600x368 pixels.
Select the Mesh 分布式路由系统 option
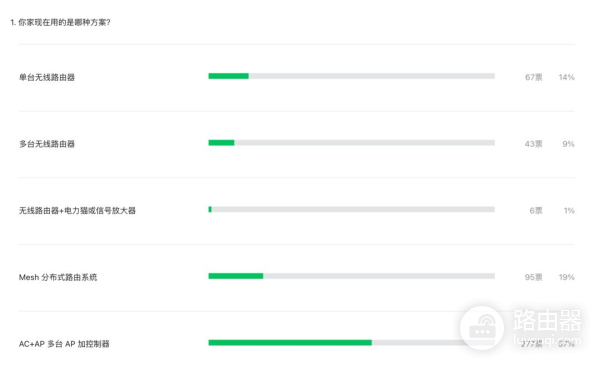(58, 277)
